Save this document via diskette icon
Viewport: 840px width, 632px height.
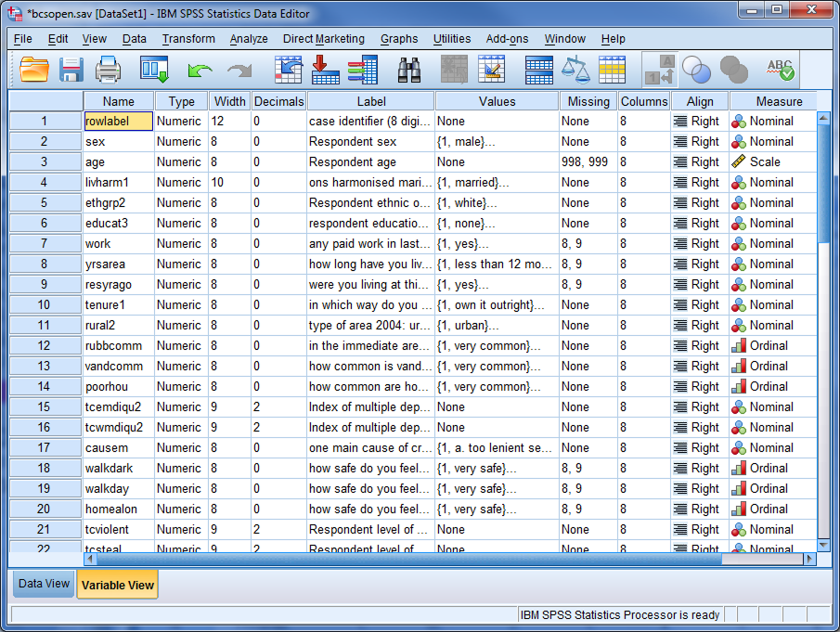click(x=71, y=70)
